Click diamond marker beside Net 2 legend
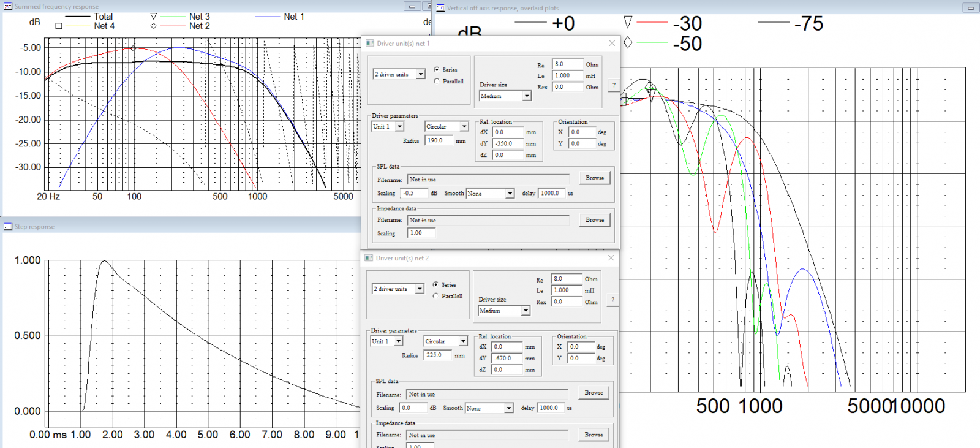The height and width of the screenshot is (448, 980). 153,26
